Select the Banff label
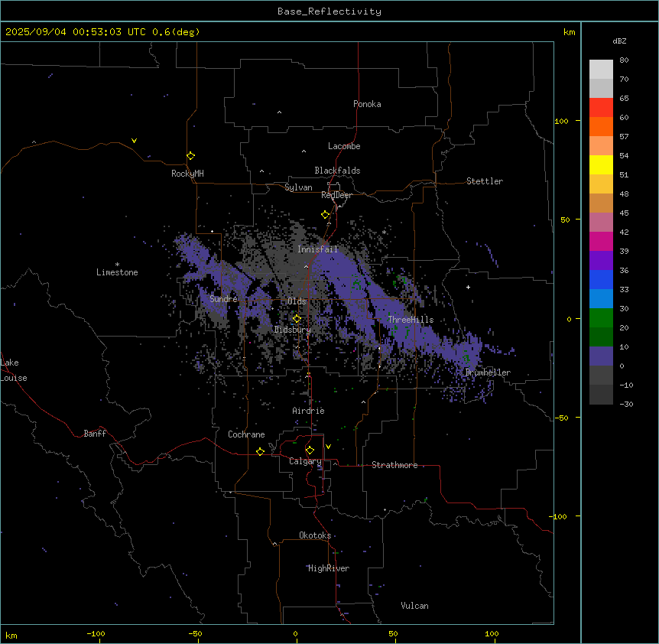The height and width of the screenshot is (644, 659). tap(95, 434)
